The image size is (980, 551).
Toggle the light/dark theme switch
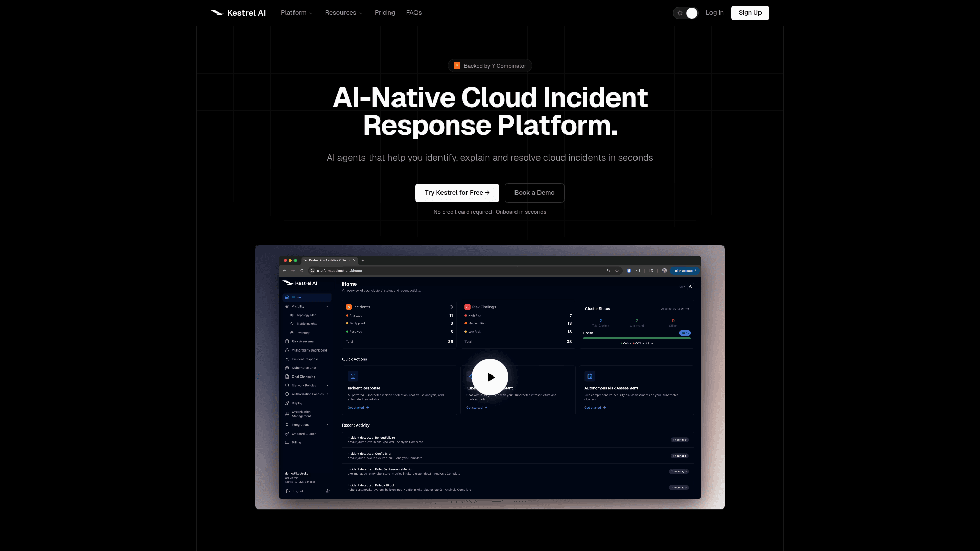(x=685, y=13)
